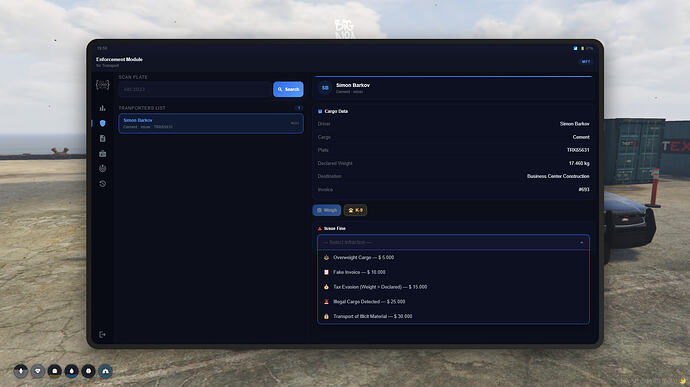Open the briefcase sidebar icon
Viewport: 690px width, 387px height.
click(103, 154)
